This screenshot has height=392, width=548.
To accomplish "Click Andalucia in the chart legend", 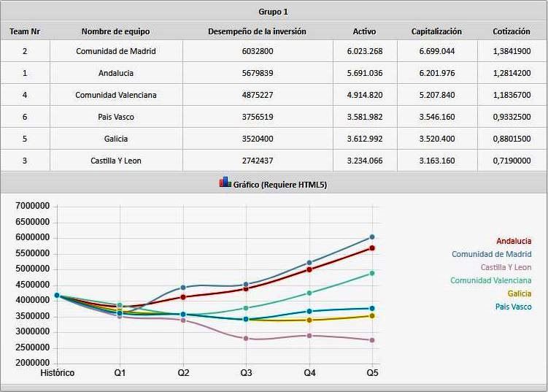I will pos(514,241).
